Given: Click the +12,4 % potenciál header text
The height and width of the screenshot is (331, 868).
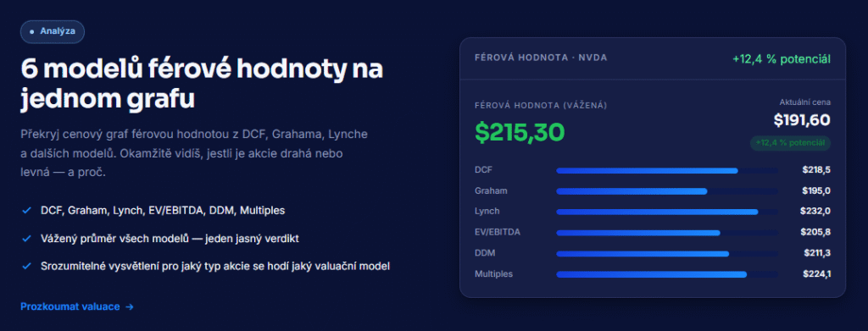Looking at the screenshot, I should [x=781, y=59].
